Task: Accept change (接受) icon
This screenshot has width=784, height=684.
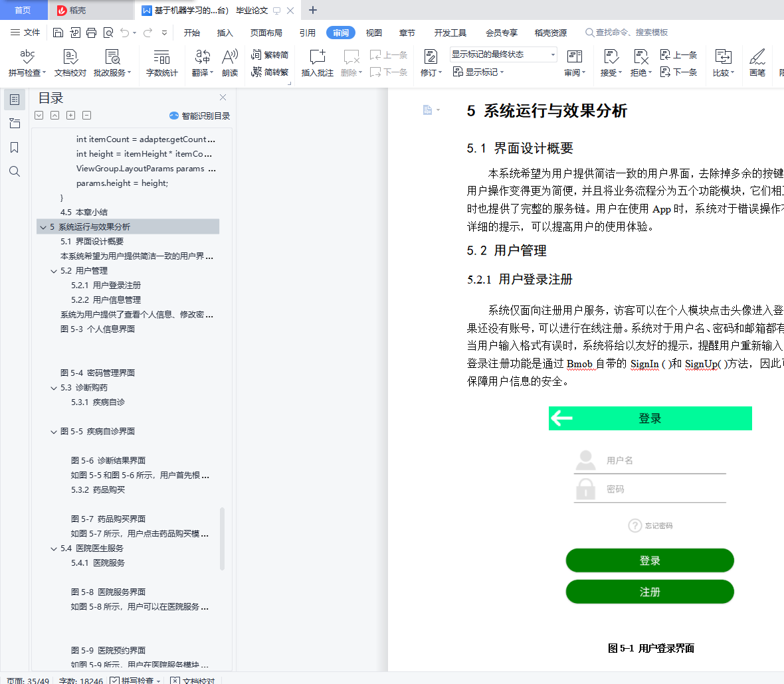Action: click(x=611, y=56)
